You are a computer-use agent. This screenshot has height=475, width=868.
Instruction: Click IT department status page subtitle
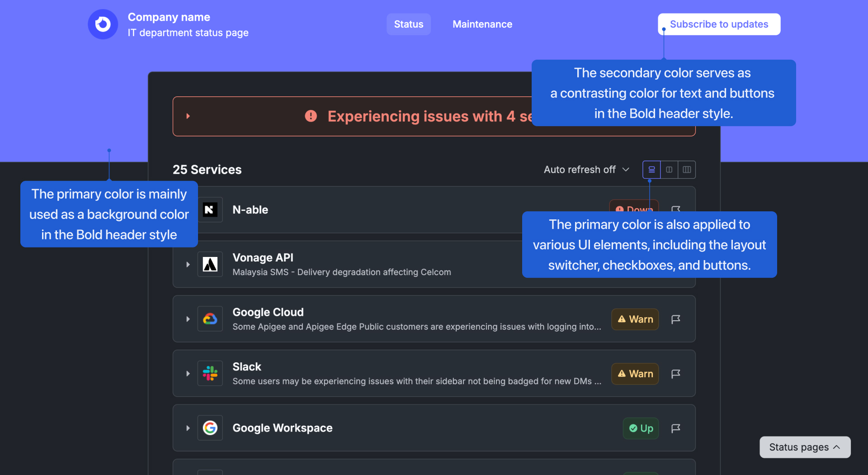(x=188, y=33)
